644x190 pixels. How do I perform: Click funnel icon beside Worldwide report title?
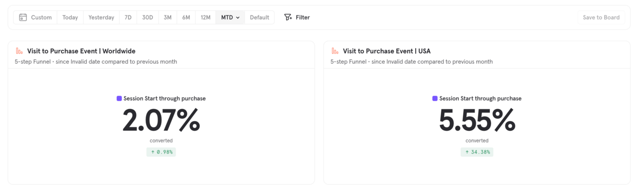tap(19, 51)
